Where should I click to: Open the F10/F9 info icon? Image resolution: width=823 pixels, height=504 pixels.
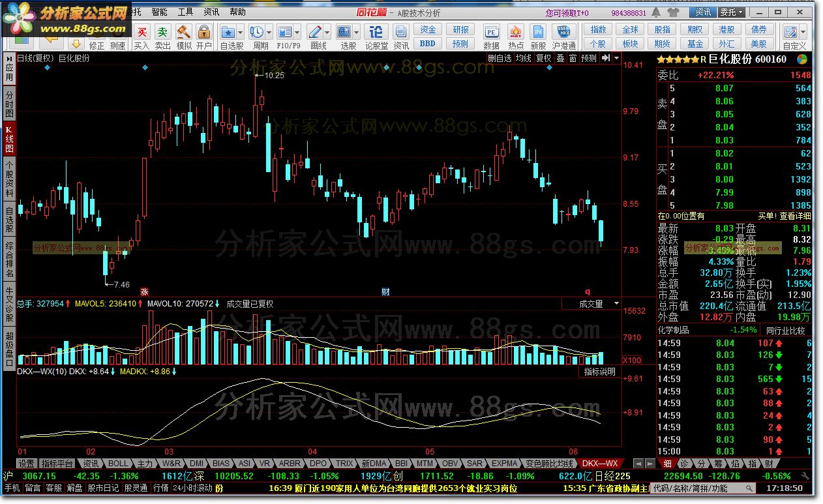[x=285, y=31]
